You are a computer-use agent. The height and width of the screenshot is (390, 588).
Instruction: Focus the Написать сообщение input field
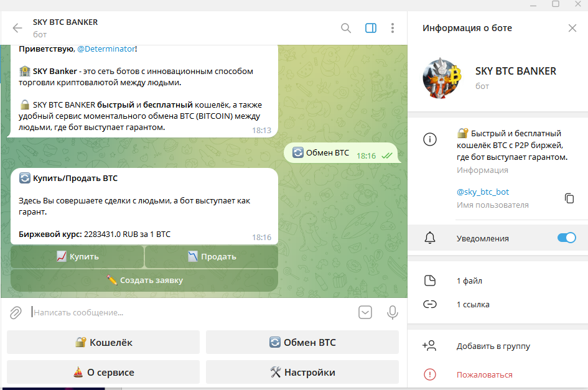click(191, 312)
